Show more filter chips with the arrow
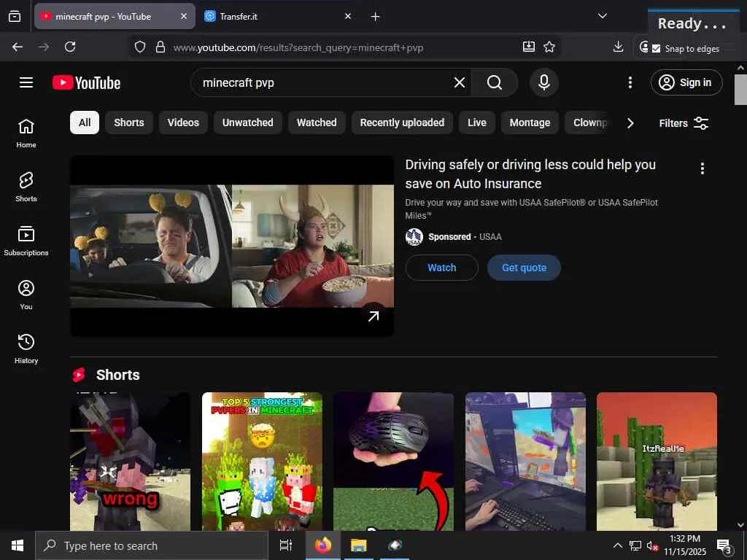This screenshot has width=747, height=560. 630,122
